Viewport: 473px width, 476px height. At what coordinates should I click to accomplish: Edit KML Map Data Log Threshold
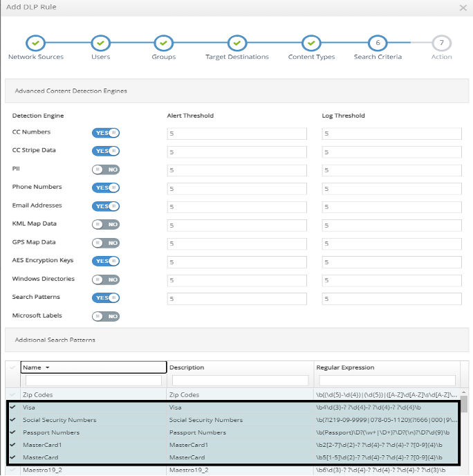pos(391,226)
